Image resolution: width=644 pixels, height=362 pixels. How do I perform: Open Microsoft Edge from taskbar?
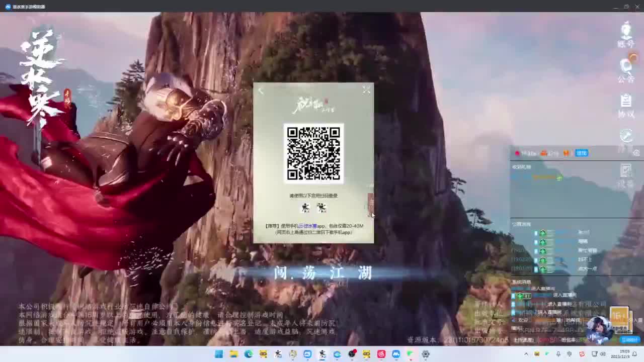249,354
